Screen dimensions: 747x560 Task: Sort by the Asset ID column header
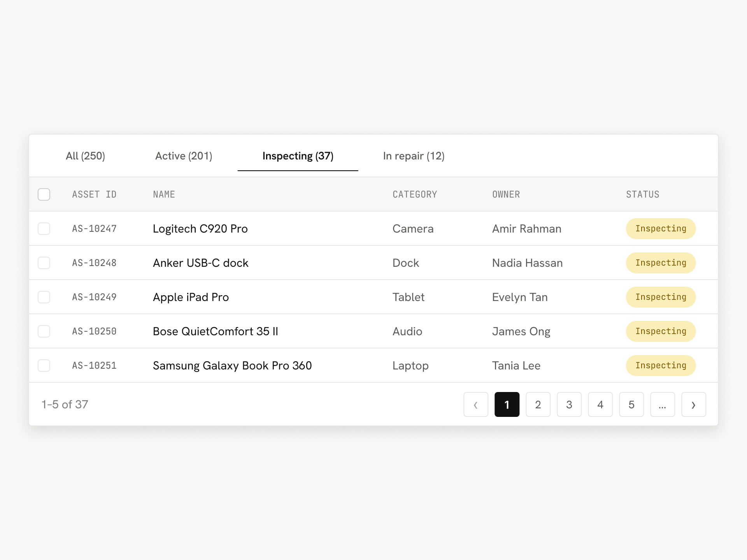coord(95,194)
